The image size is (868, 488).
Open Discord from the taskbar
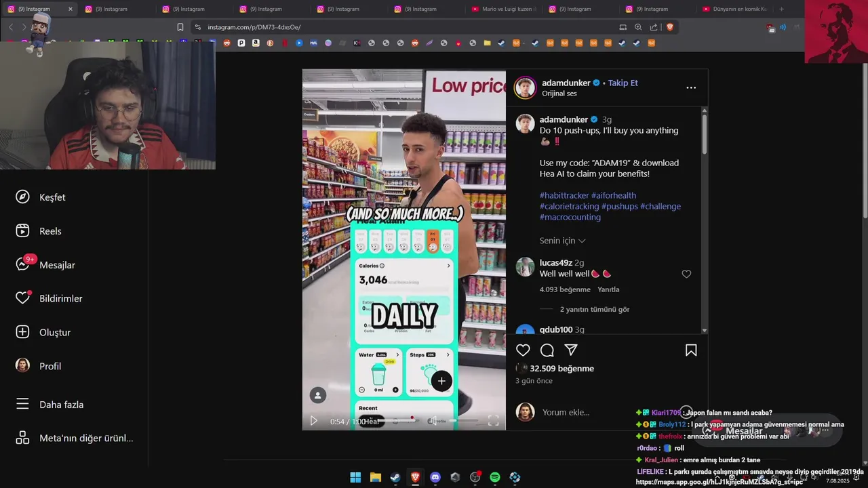[435, 477]
